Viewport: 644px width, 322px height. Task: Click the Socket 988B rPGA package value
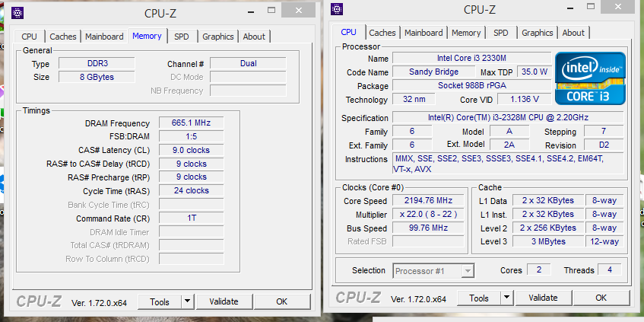[472, 85]
